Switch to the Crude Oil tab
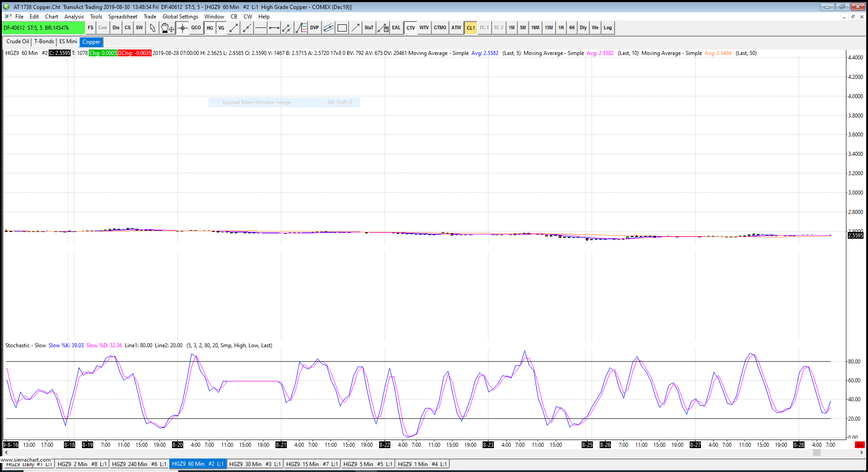The width and height of the screenshot is (868, 472). click(18, 41)
